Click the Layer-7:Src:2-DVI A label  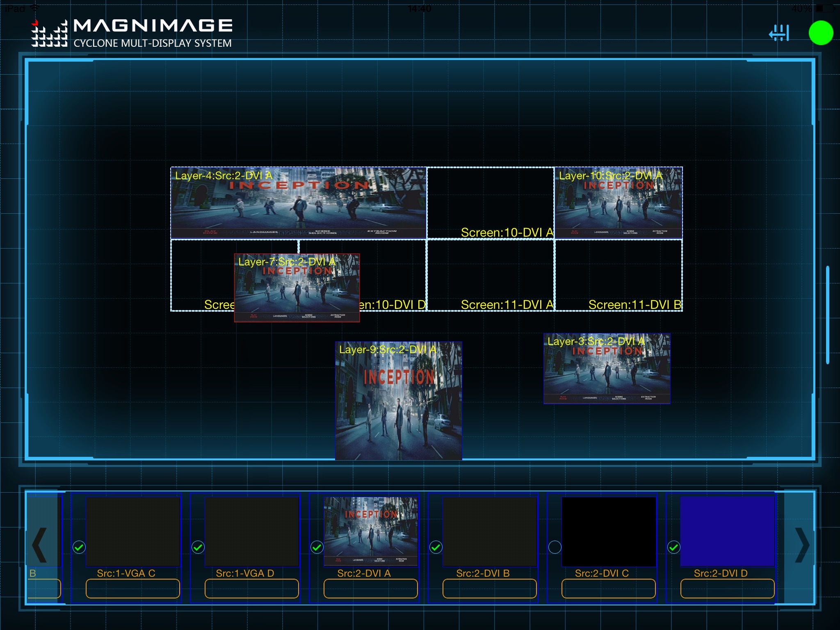pyautogui.click(x=287, y=262)
